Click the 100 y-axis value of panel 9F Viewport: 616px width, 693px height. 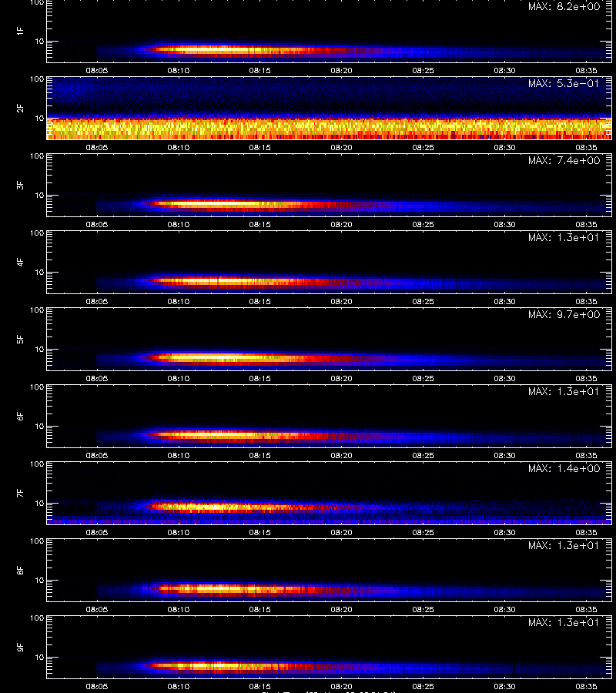point(37,618)
